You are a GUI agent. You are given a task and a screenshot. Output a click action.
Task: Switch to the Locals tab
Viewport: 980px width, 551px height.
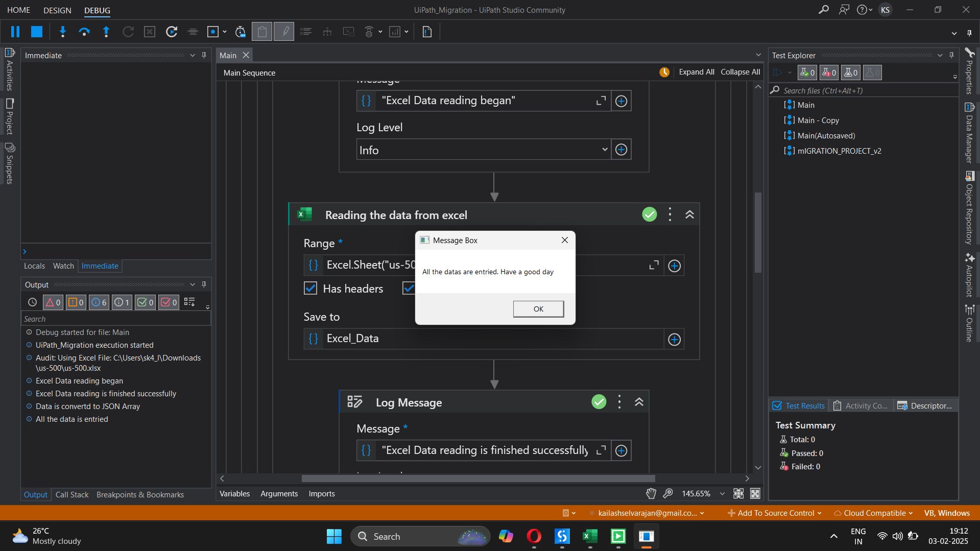[34, 266]
